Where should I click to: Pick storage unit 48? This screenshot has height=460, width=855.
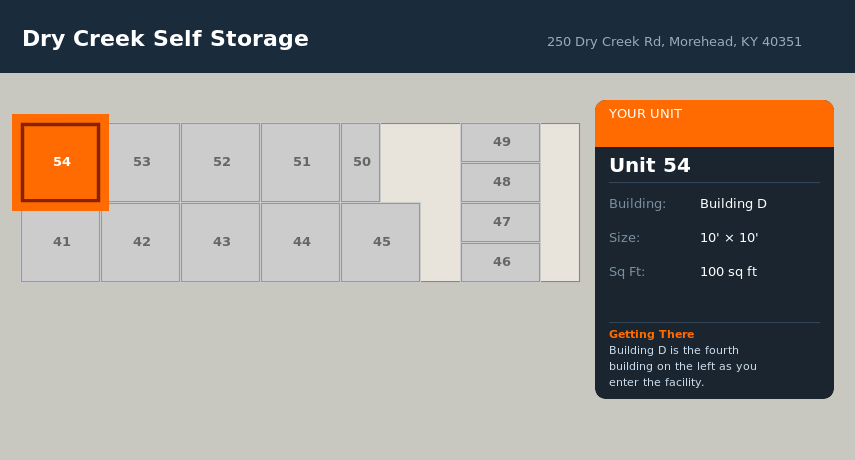pyautogui.click(x=501, y=182)
